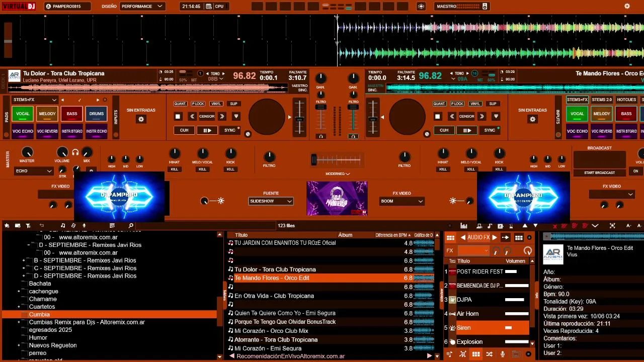The width and height of the screenshot is (644, 362).
Task: Expand the Cuartetos folder
Action: click(19, 307)
